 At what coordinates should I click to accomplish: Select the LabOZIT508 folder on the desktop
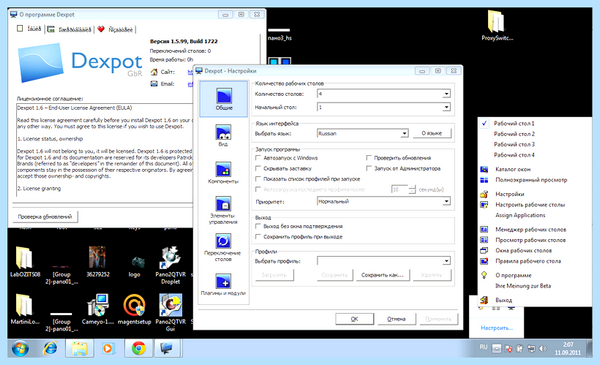click(25, 261)
